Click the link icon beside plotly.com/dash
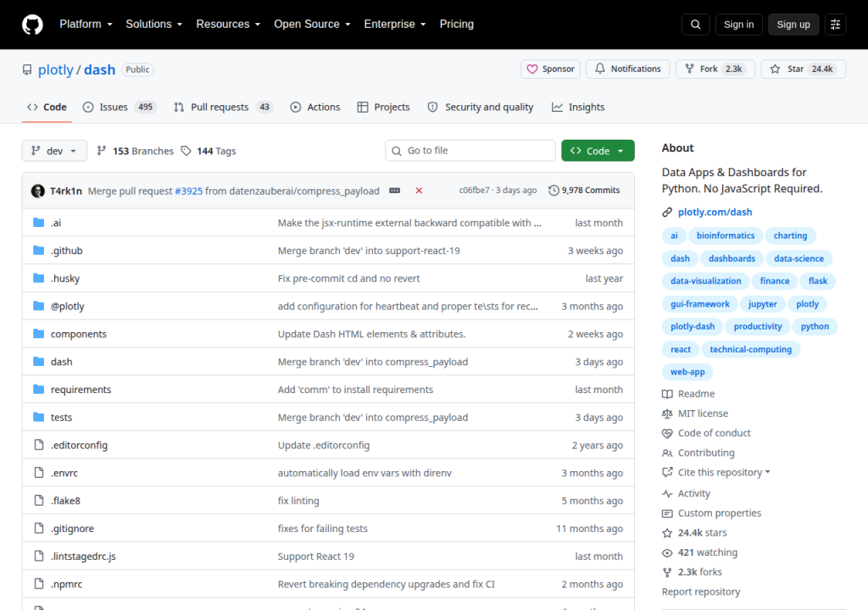Viewport: 868px width, 610px height. pos(667,212)
